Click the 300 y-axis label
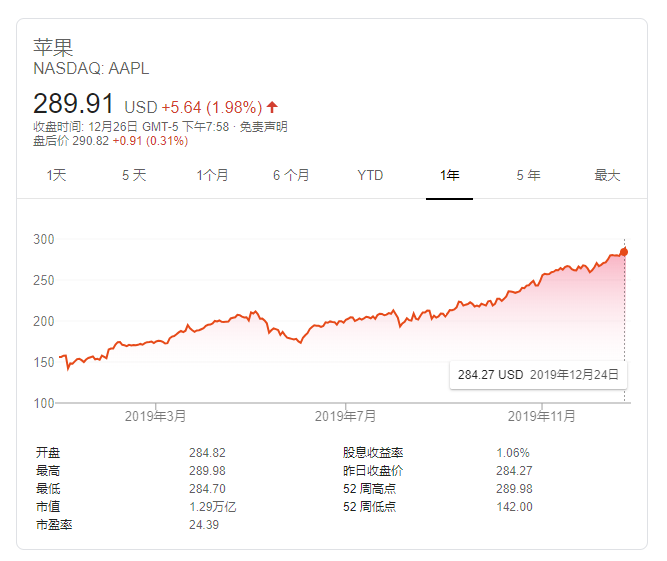Screen dimensions: 667x561 [44, 239]
